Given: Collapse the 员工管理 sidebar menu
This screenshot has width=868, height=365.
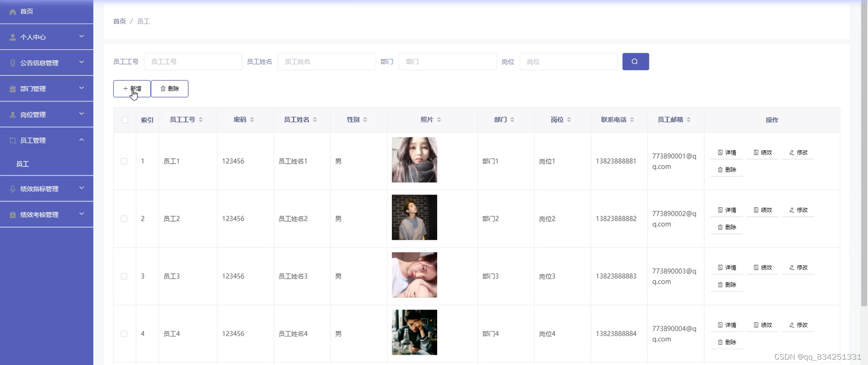Looking at the screenshot, I should pos(47,140).
